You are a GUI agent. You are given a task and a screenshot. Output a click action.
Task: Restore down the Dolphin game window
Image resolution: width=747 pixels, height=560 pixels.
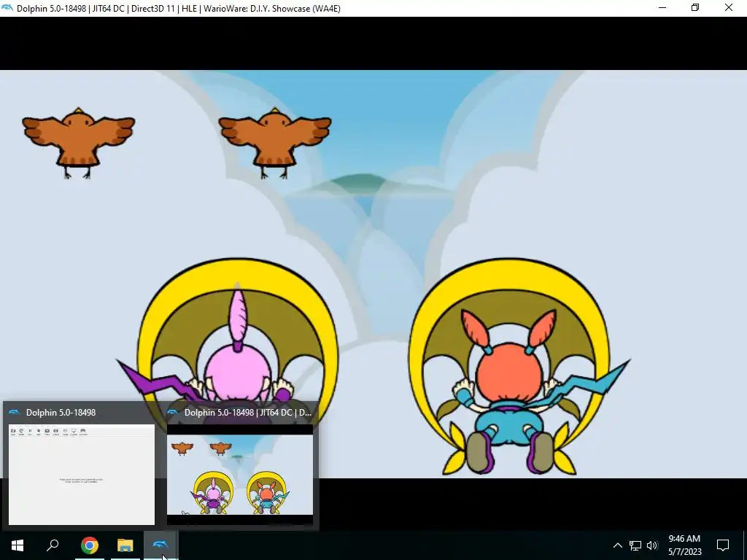click(695, 8)
